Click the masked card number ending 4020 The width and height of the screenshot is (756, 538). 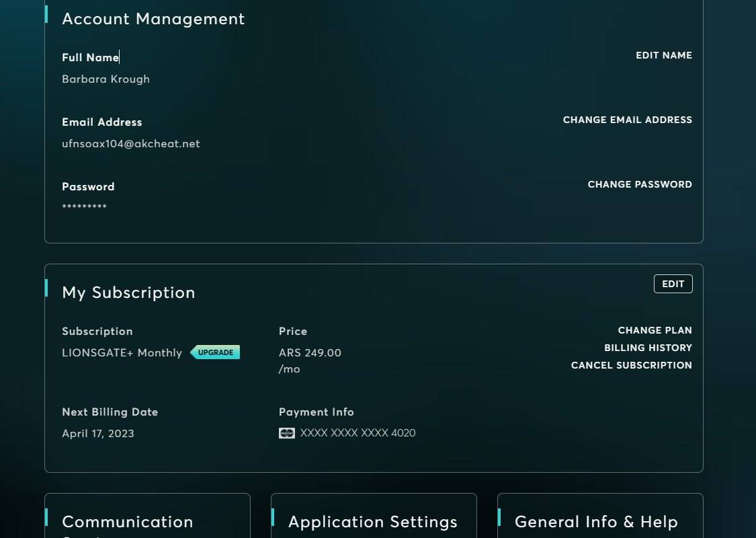tap(358, 434)
